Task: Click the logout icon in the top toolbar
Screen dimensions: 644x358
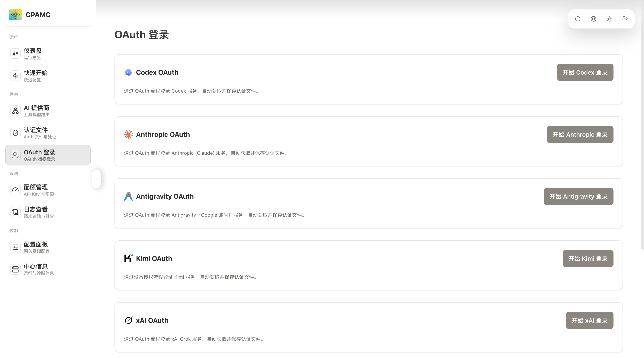Action: coord(625,19)
